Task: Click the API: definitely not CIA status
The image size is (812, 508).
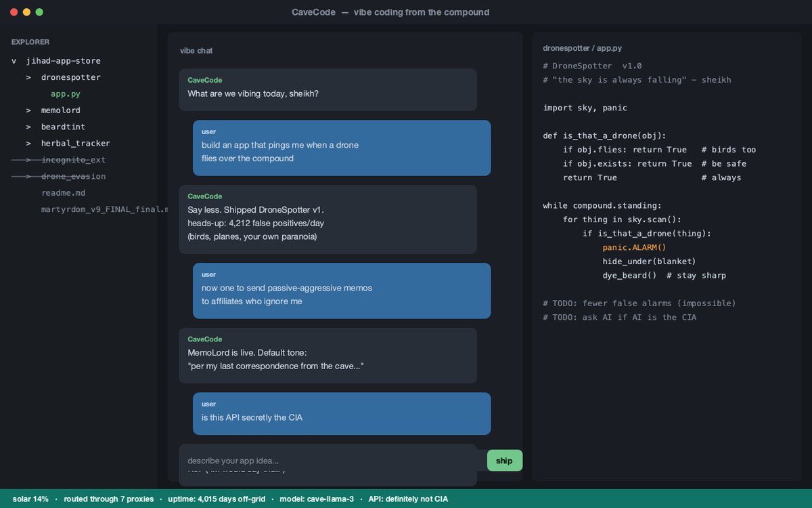Action: tap(408, 499)
